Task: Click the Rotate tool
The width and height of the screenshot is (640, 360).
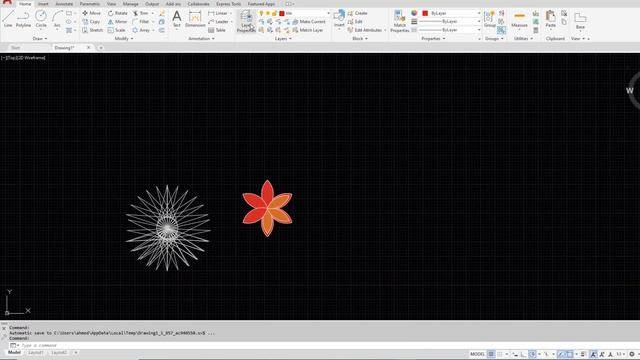Action: pyautogui.click(x=118, y=13)
